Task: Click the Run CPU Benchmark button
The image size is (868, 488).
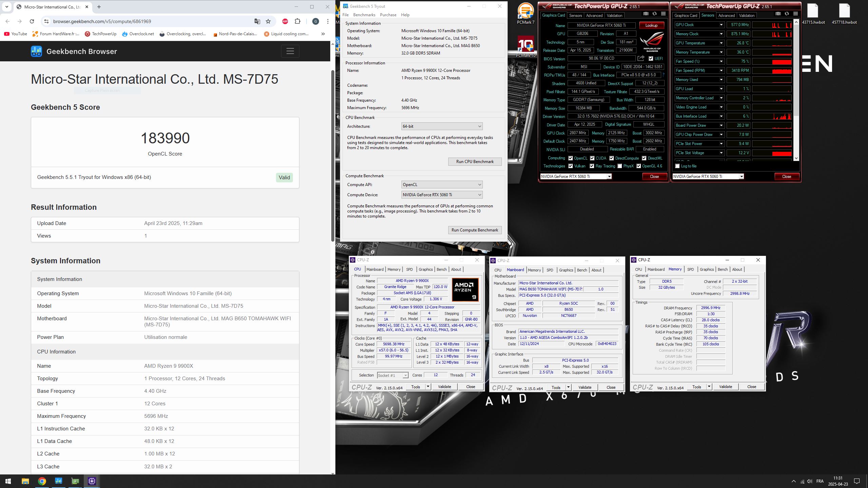Action: (475, 162)
